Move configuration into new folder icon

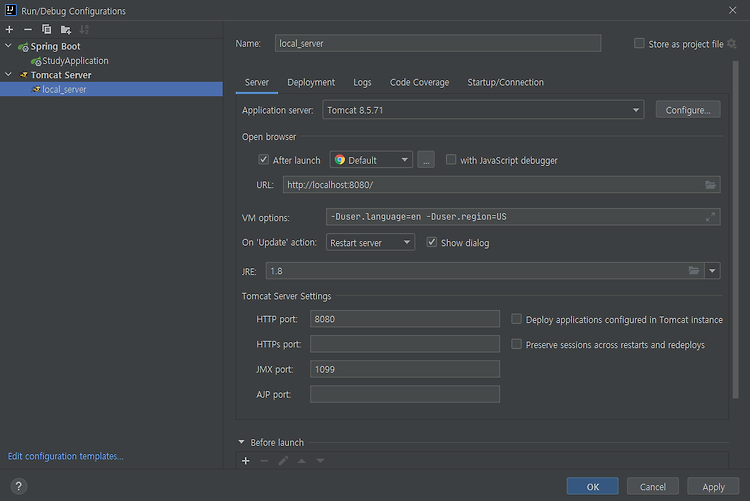click(66, 30)
